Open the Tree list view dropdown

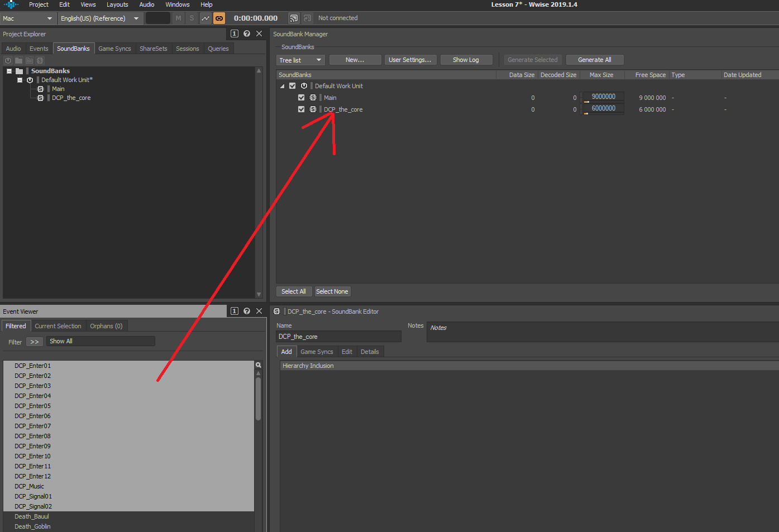click(x=300, y=60)
